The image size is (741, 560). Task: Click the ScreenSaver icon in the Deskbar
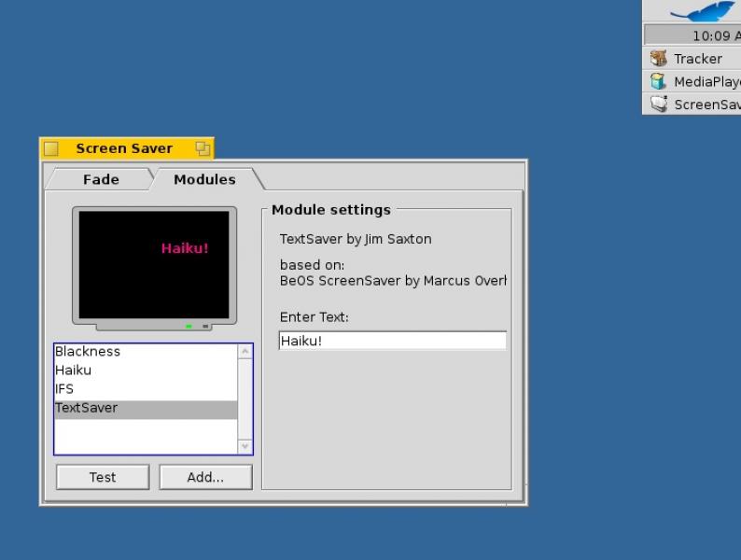click(659, 105)
